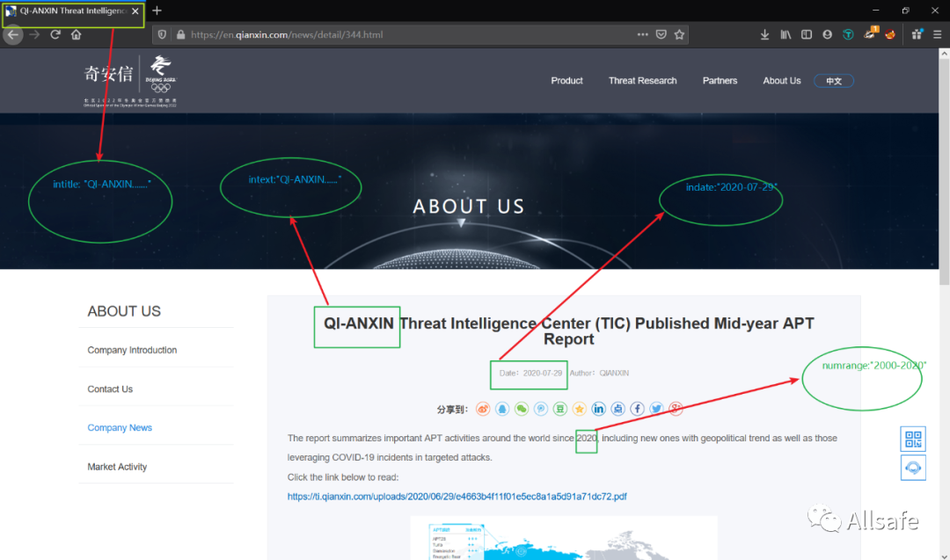The image size is (950, 560).
Task: Share article on Facebook
Action: click(x=637, y=410)
